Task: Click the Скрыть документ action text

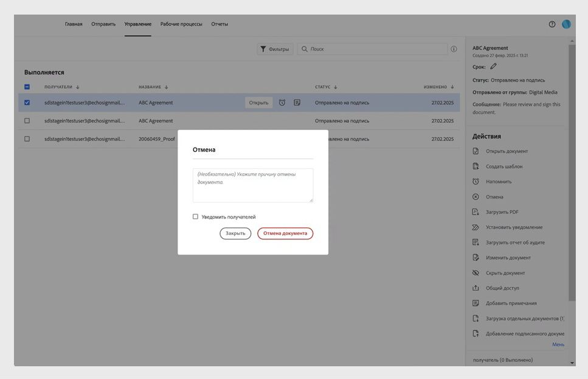Action: coord(505,273)
